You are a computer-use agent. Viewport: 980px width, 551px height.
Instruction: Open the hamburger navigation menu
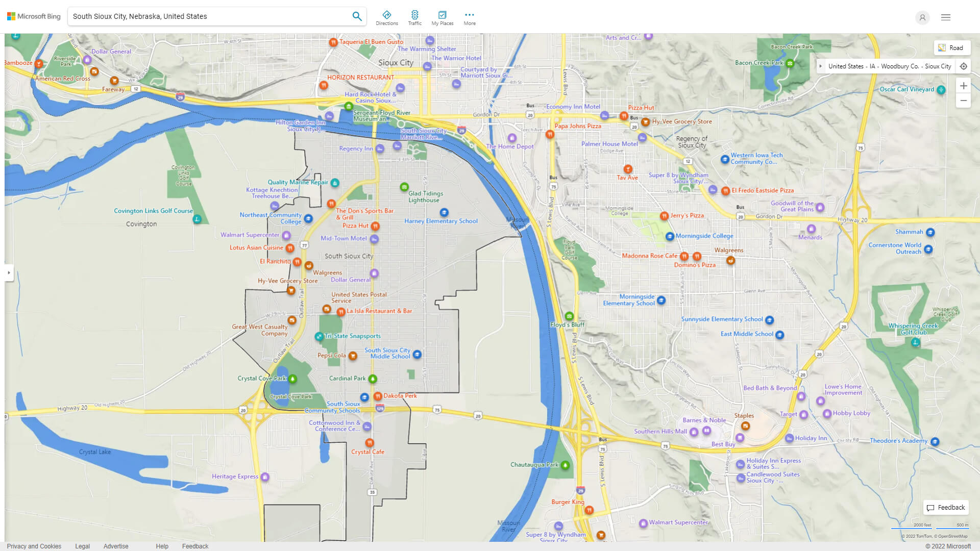tap(945, 17)
